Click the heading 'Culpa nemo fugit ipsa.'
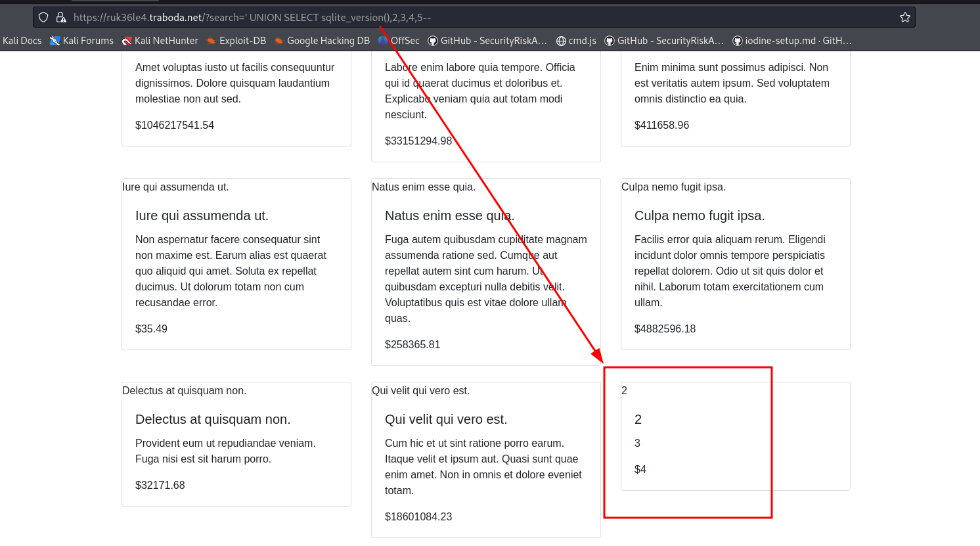The image size is (980, 546). [x=700, y=216]
